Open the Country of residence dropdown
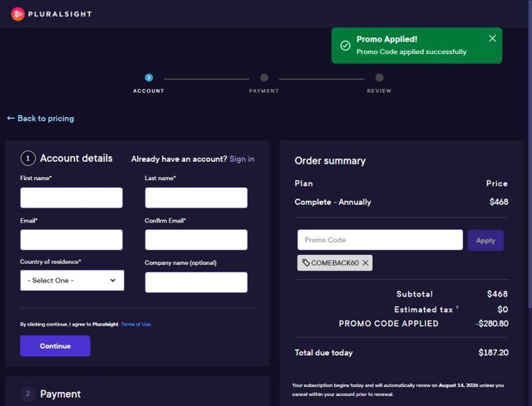The image size is (532, 406). (x=72, y=281)
